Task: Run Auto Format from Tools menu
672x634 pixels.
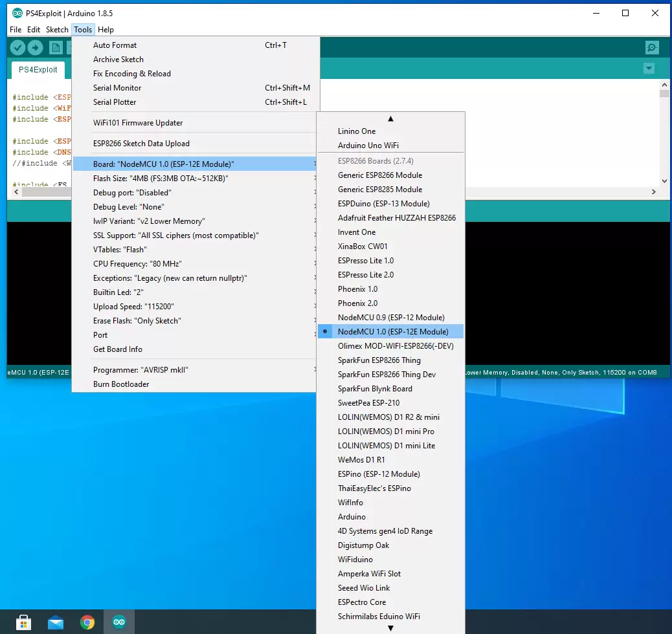Action: coord(195,45)
